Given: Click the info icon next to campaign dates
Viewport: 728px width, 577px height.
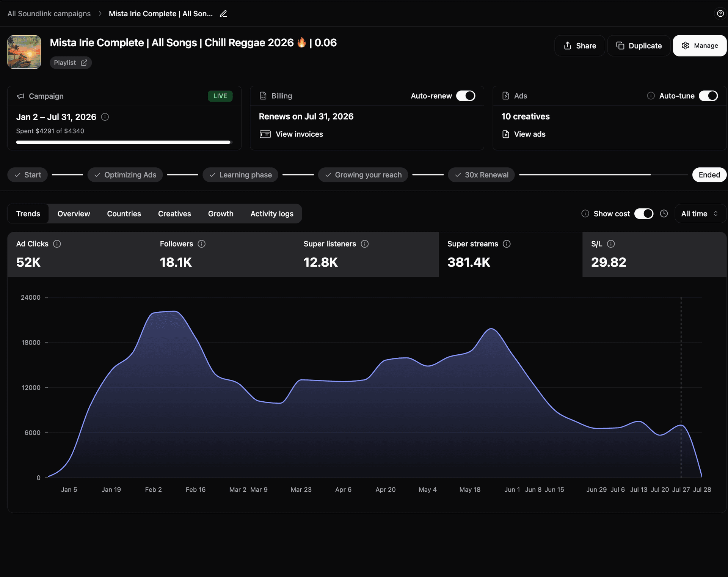Looking at the screenshot, I should [105, 117].
